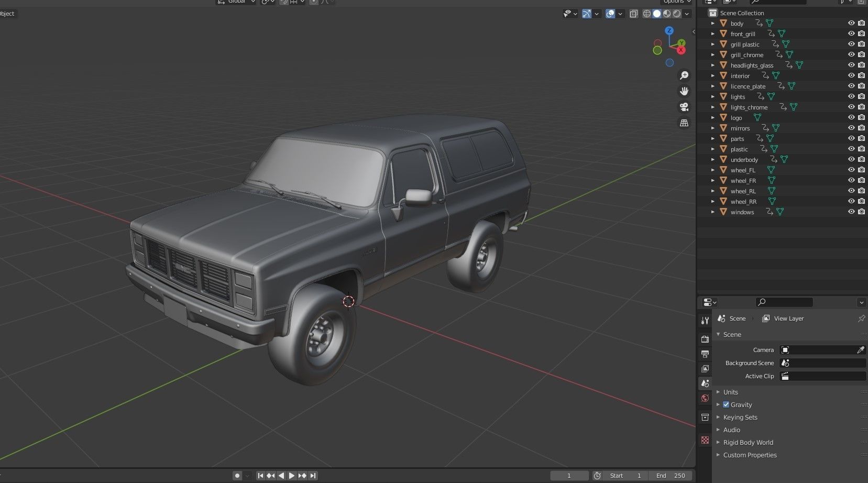Image resolution: width=868 pixels, height=483 pixels.
Task: Select the lights_chrome object in outliner
Action: (749, 107)
